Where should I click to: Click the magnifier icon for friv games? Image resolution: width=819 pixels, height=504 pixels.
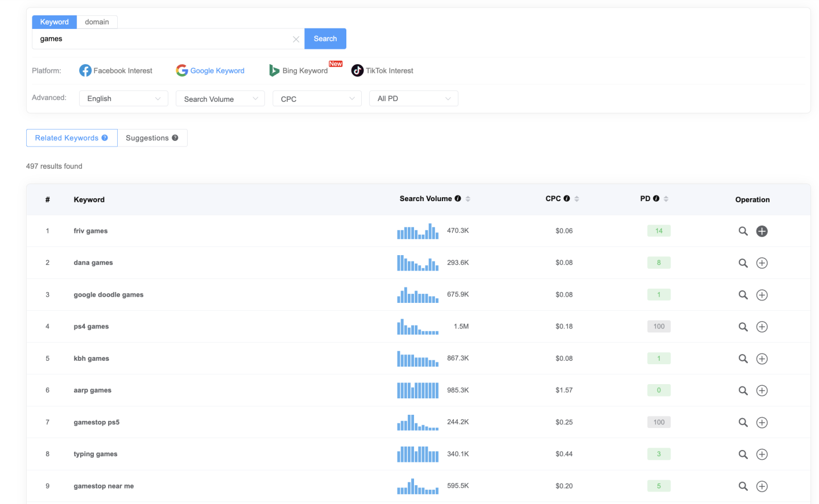pos(743,231)
